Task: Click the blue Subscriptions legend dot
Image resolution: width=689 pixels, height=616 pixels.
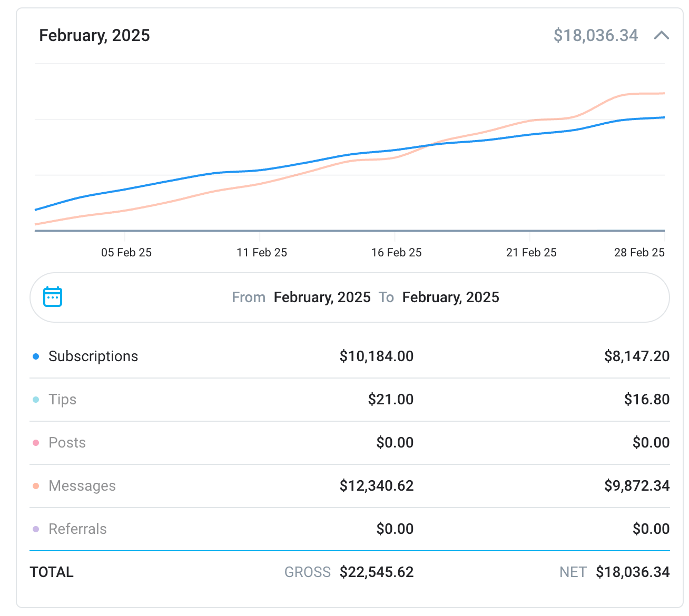Action: click(x=36, y=356)
